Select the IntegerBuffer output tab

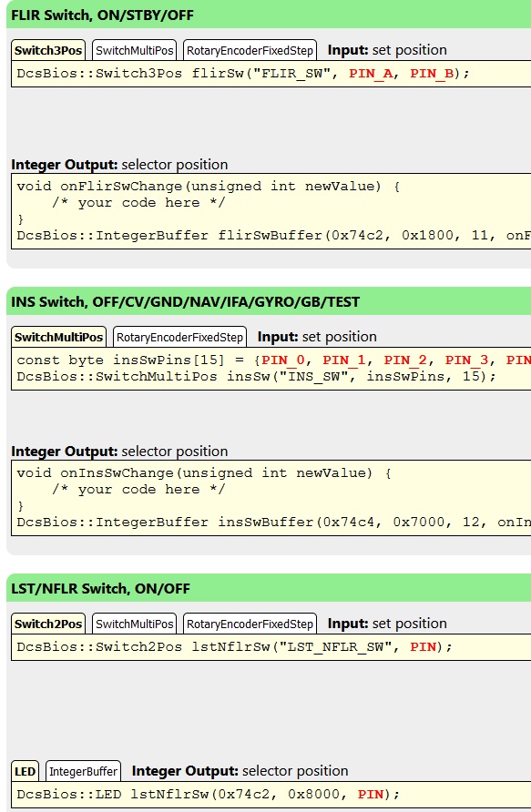click(x=83, y=771)
